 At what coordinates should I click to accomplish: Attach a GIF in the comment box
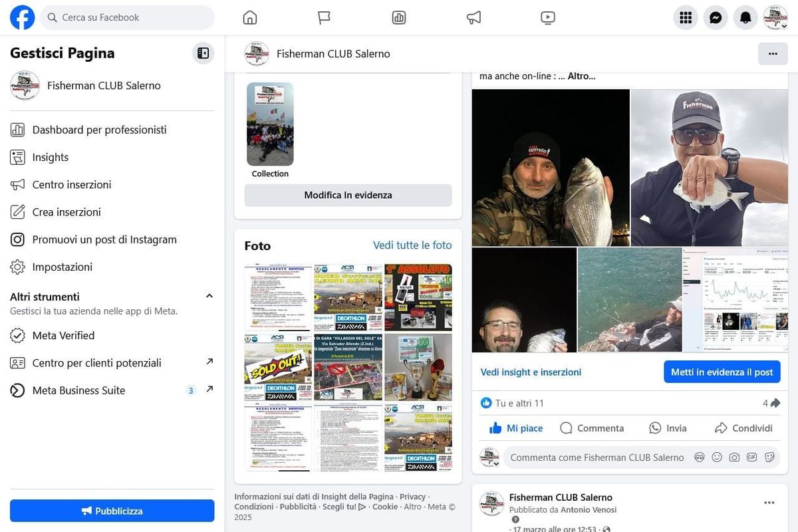tap(752, 457)
